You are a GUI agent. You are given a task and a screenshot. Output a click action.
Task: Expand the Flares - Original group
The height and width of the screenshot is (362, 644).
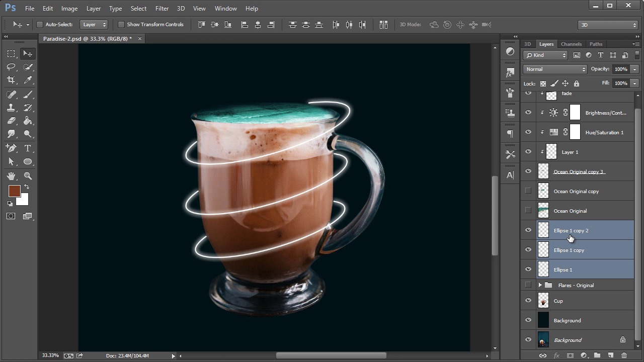pos(540,285)
